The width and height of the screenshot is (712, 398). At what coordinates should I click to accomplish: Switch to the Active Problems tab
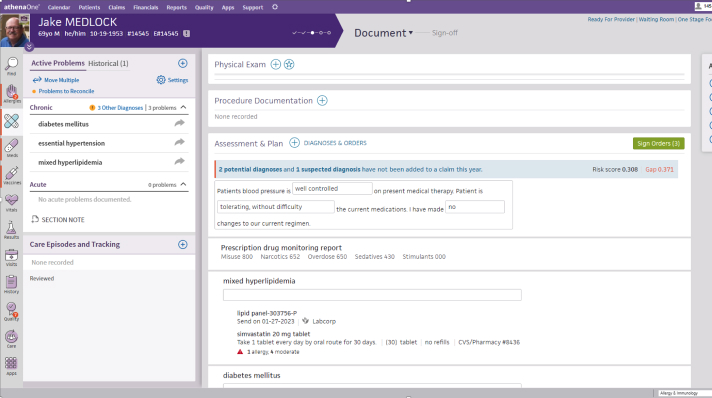pos(58,63)
